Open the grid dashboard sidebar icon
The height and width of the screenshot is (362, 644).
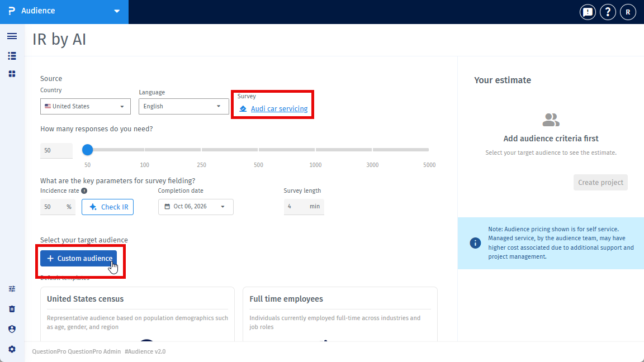click(x=12, y=74)
